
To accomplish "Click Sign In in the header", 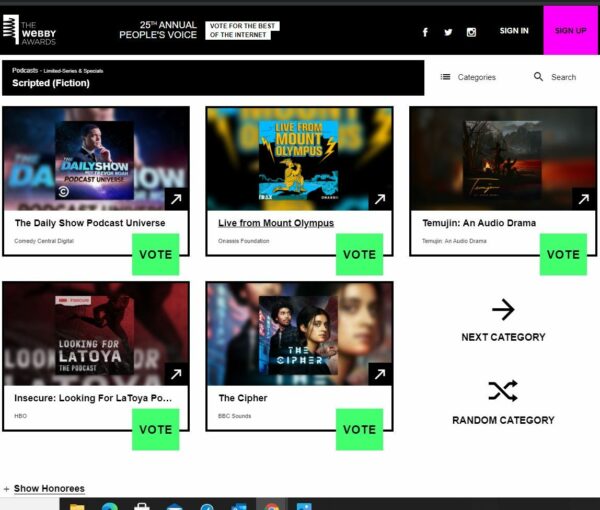I will tap(514, 31).
